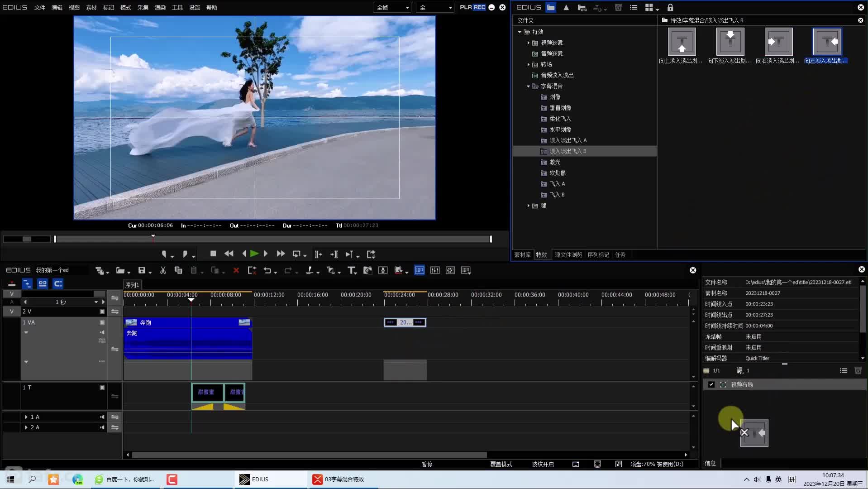
Task: Toggle the Audio mixer icon
Action: coord(435,270)
